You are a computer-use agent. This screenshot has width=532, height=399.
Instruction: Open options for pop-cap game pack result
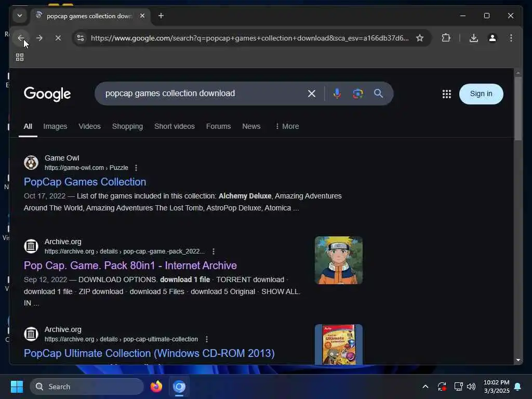pos(214,252)
